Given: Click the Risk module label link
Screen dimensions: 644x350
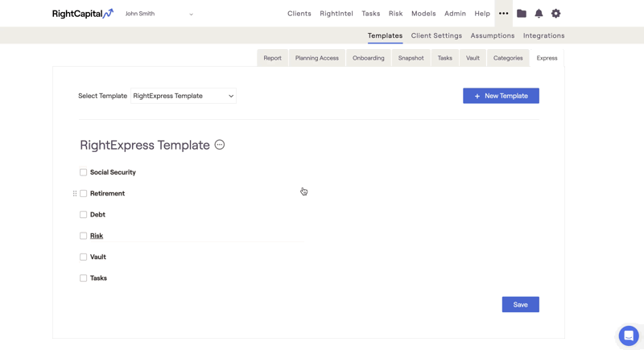Looking at the screenshot, I should click(97, 236).
